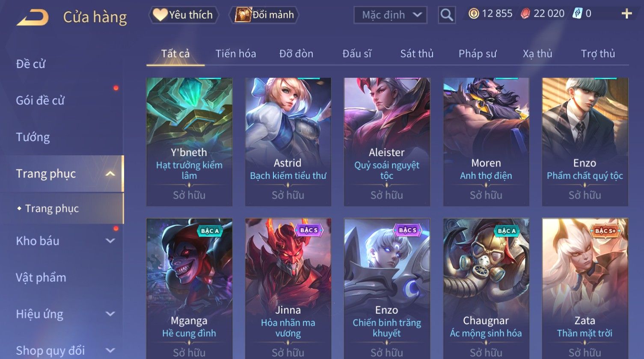Select the Tiến hóa tab
Viewport: 644px width, 359px height.
click(236, 53)
